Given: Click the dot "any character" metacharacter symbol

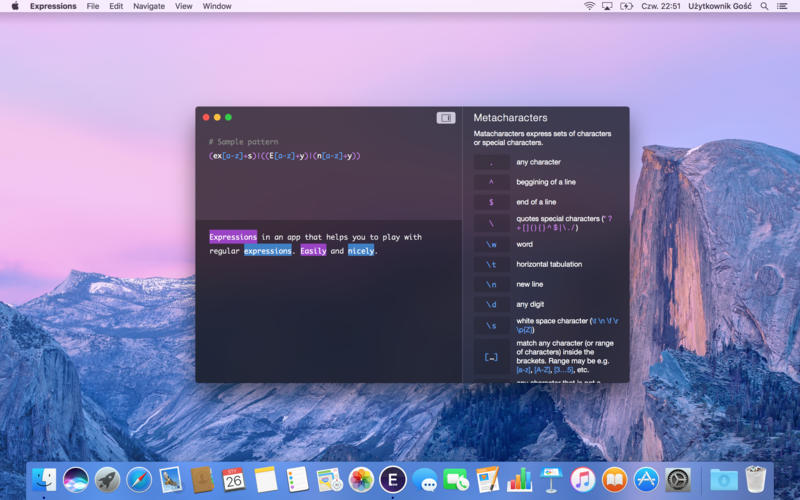Looking at the screenshot, I should tap(491, 162).
